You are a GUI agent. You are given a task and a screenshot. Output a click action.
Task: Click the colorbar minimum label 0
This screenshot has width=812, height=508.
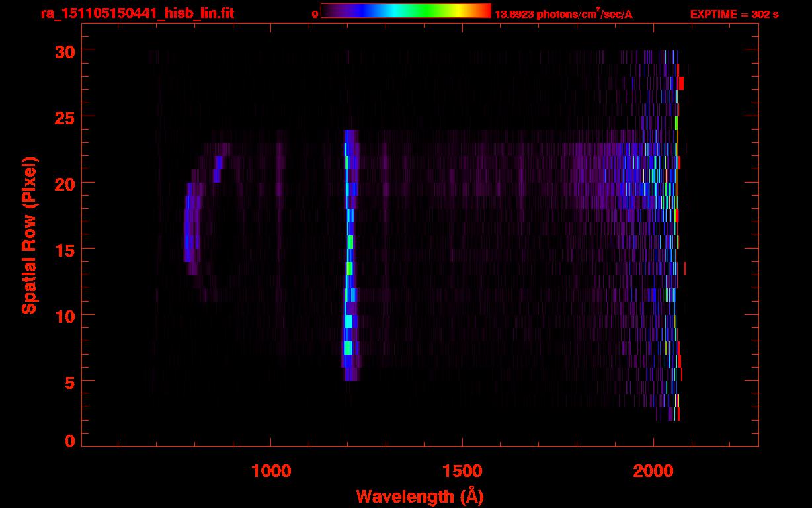click(315, 14)
